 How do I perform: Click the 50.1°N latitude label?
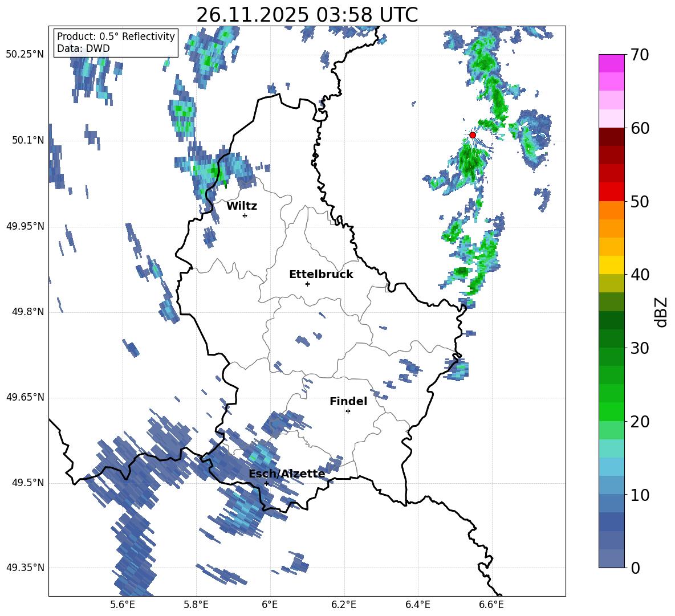click(28, 140)
